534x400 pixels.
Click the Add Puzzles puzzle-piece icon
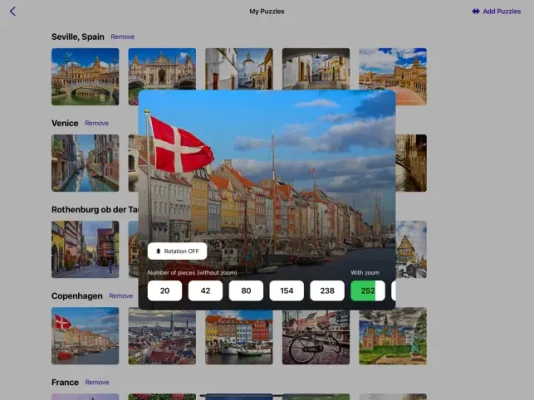[475, 11]
